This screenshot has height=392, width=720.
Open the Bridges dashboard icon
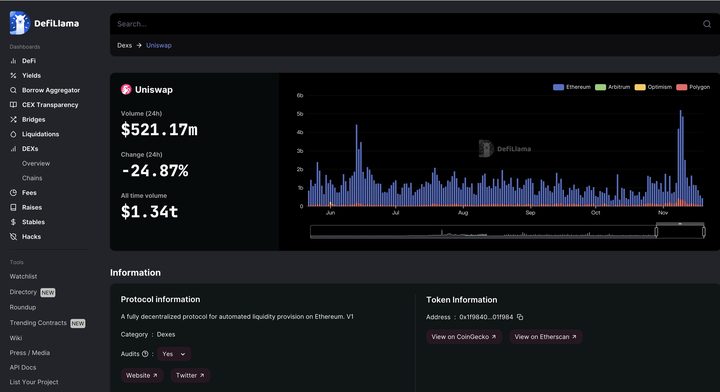click(13, 119)
